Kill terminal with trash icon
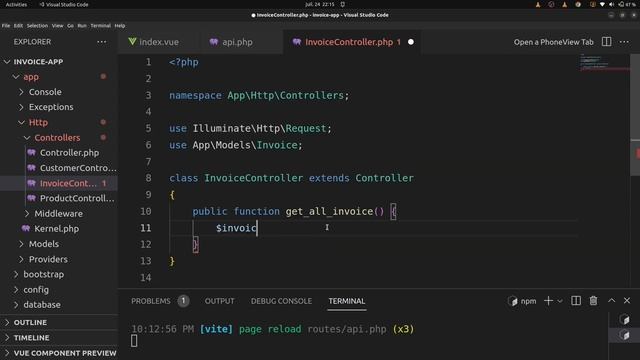 [x=593, y=301]
